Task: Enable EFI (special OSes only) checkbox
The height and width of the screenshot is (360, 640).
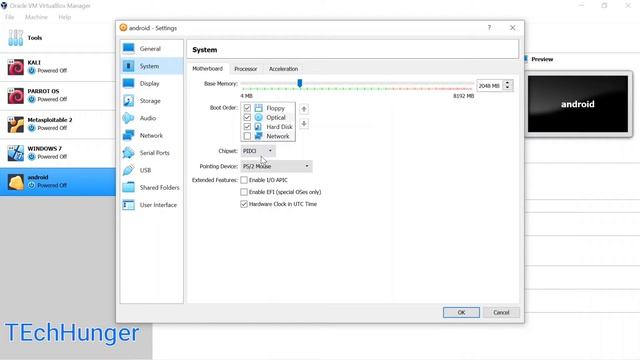Action: (244, 192)
